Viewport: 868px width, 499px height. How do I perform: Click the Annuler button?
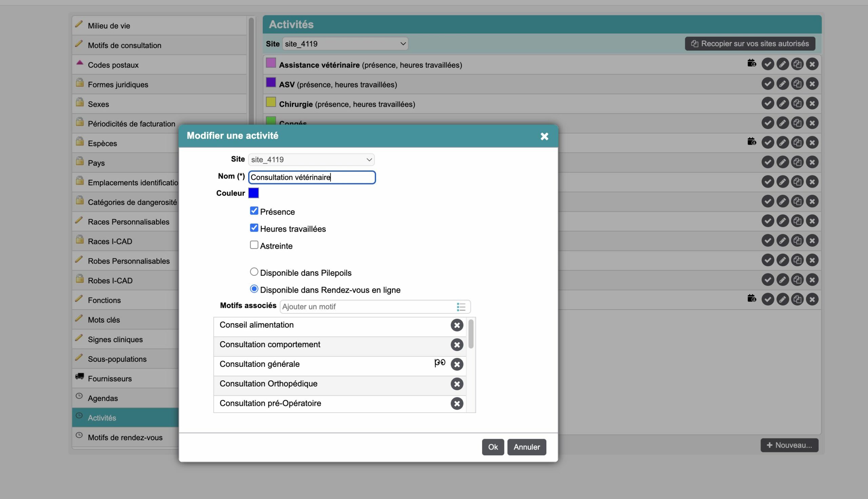pyautogui.click(x=527, y=447)
